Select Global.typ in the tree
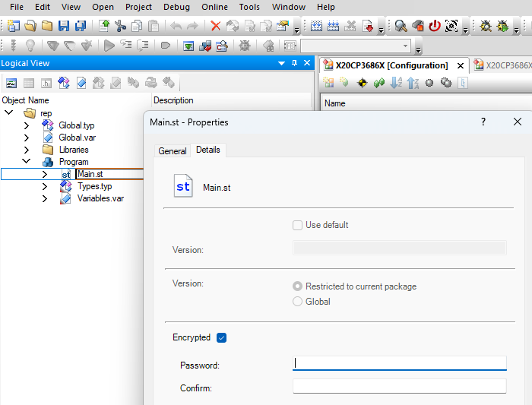Image resolution: width=532 pixels, height=405 pixels. [x=76, y=125]
